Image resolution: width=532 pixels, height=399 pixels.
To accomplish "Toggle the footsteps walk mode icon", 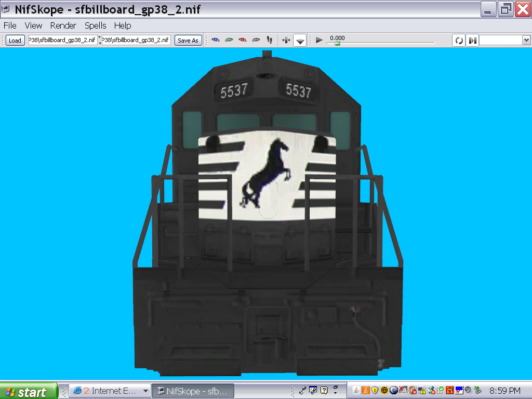I will (x=270, y=40).
